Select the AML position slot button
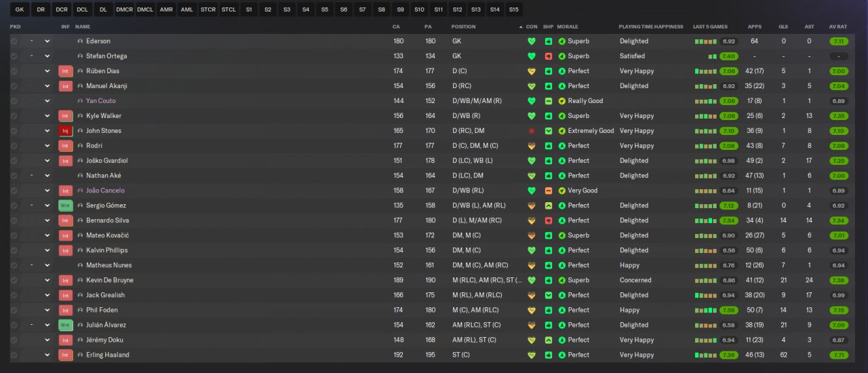Viewport: 868px width, 373px height. [187, 10]
